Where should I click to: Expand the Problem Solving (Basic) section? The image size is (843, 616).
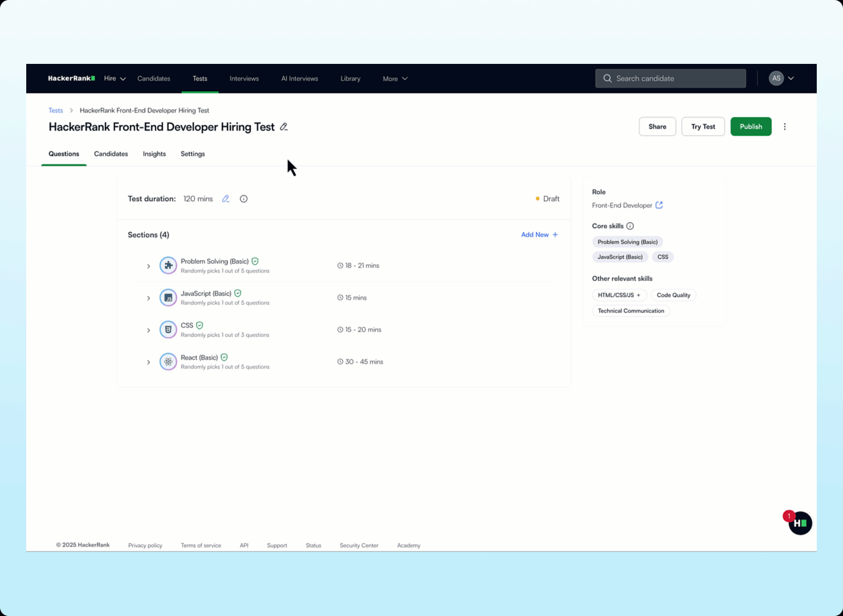(148, 266)
